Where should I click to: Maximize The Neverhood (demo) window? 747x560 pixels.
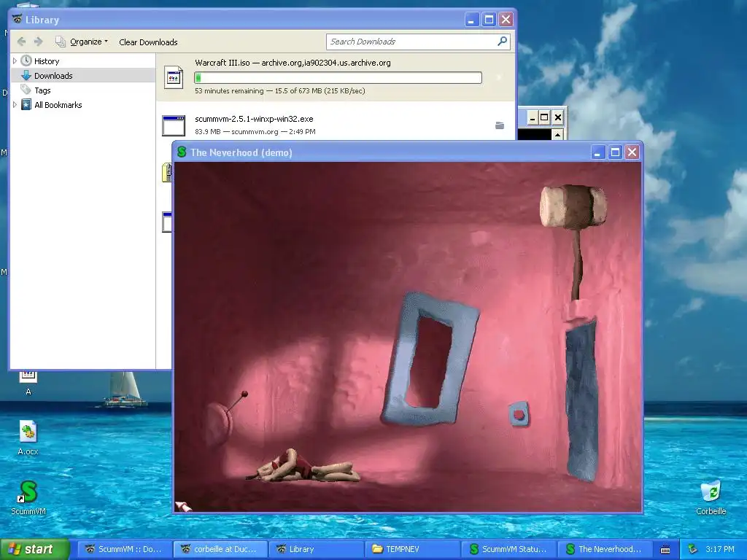(615, 152)
